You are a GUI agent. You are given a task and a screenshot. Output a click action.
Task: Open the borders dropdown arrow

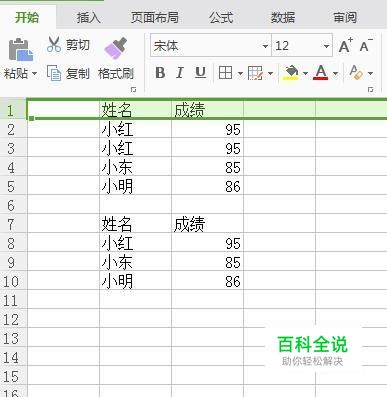240,73
